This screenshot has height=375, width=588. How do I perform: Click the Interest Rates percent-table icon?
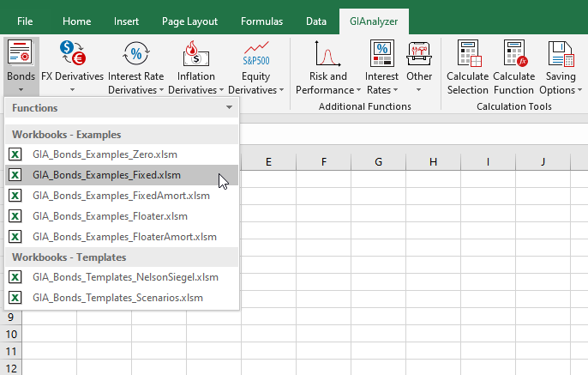tap(382, 53)
